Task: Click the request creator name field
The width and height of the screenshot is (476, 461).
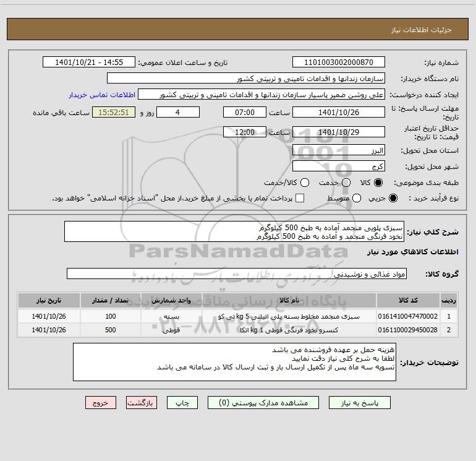Action: pos(261,95)
